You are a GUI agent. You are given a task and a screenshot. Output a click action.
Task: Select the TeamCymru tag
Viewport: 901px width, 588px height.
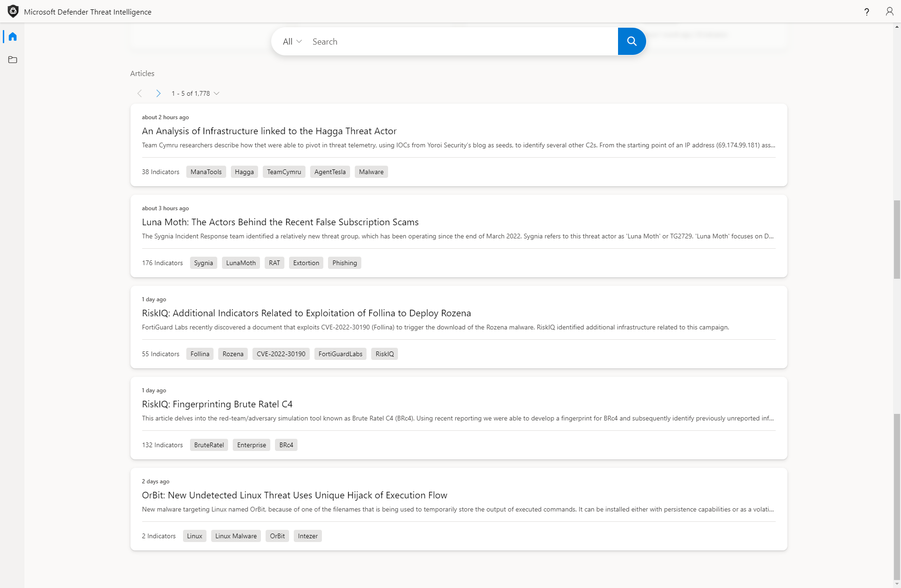(x=284, y=172)
